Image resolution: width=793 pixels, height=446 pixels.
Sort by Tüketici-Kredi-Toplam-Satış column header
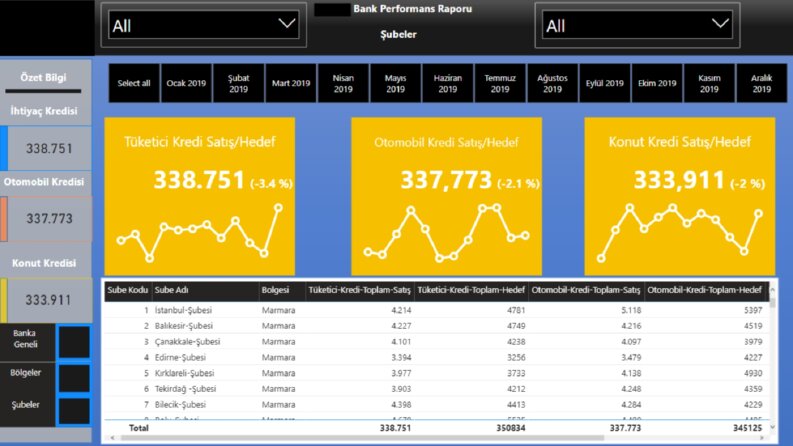360,290
